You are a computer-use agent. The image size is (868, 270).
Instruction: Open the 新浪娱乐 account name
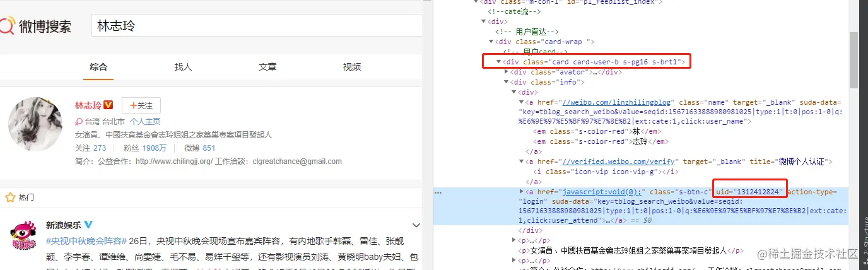(x=63, y=225)
